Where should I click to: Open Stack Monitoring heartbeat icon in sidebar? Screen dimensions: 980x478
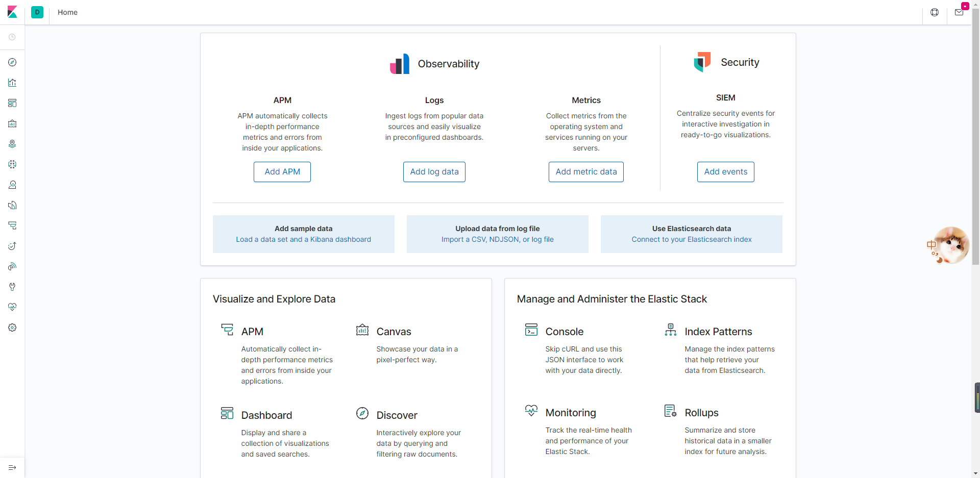click(12, 307)
